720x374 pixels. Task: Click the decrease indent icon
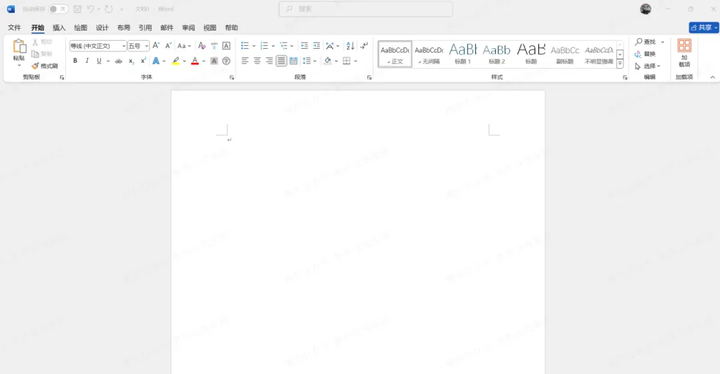coord(304,45)
